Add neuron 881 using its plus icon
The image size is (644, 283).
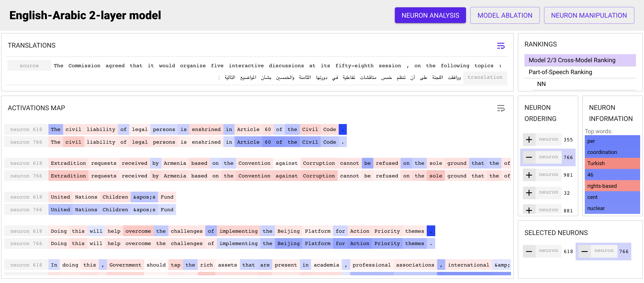pos(529,210)
